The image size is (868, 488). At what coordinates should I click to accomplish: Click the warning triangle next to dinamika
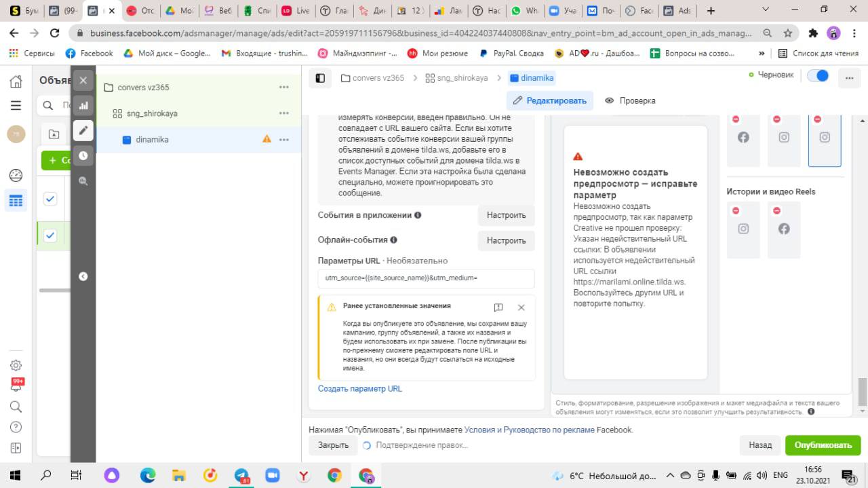coord(267,139)
